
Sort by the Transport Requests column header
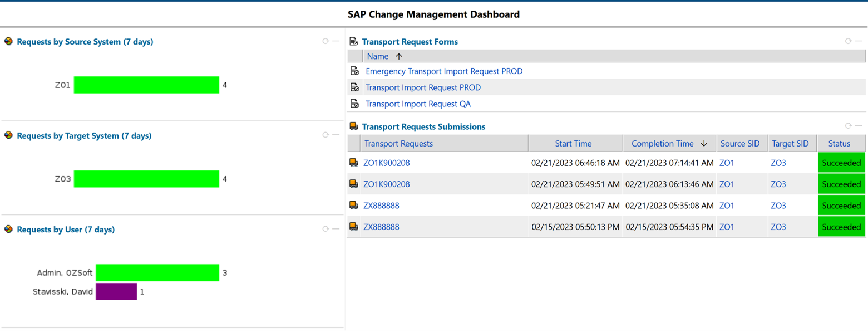click(x=398, y=144)
